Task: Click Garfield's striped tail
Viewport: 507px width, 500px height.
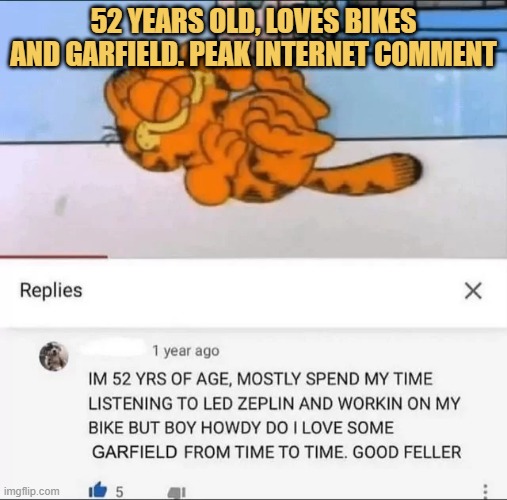Action: click(x=365, y=174)
